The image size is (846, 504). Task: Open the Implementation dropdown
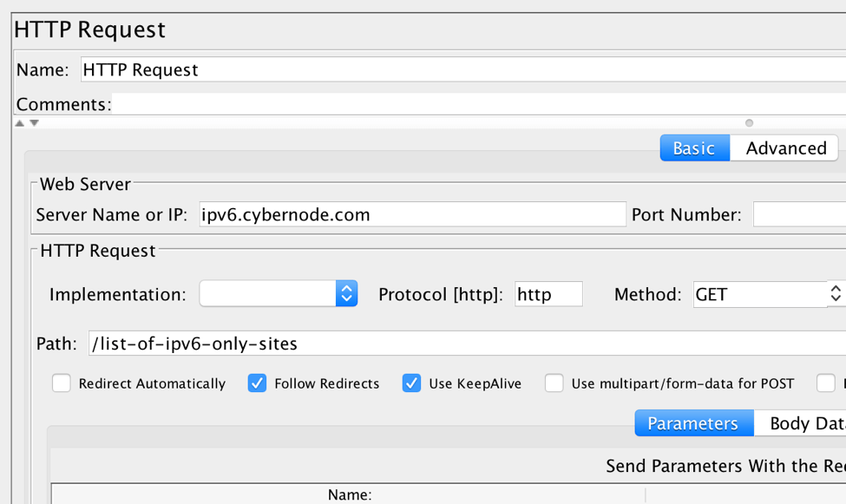point(279,293)
